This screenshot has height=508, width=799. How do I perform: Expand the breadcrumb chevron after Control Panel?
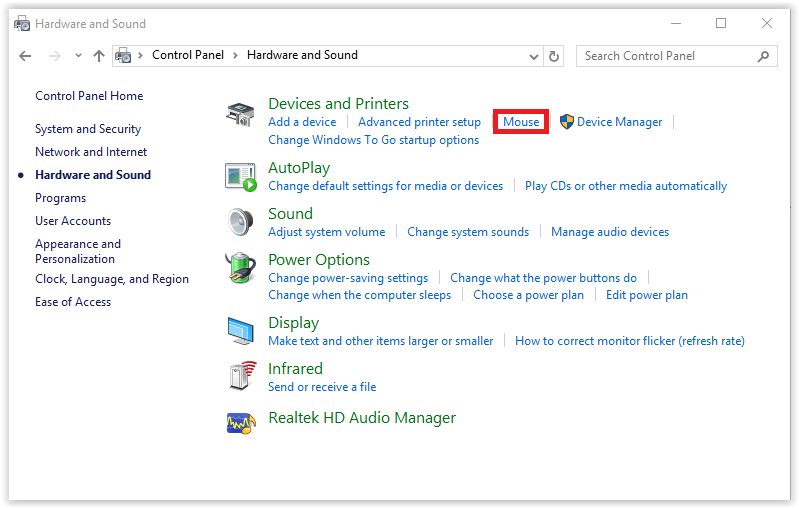click(x=235, y=56)
